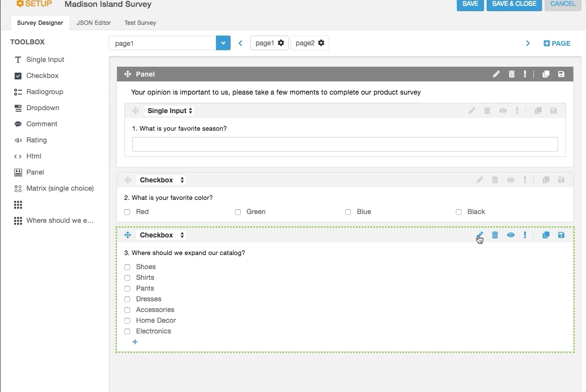The width and height of the screenshot is (586, 392).
Task: Switch to the Test Survey tab
Action: 140,23
